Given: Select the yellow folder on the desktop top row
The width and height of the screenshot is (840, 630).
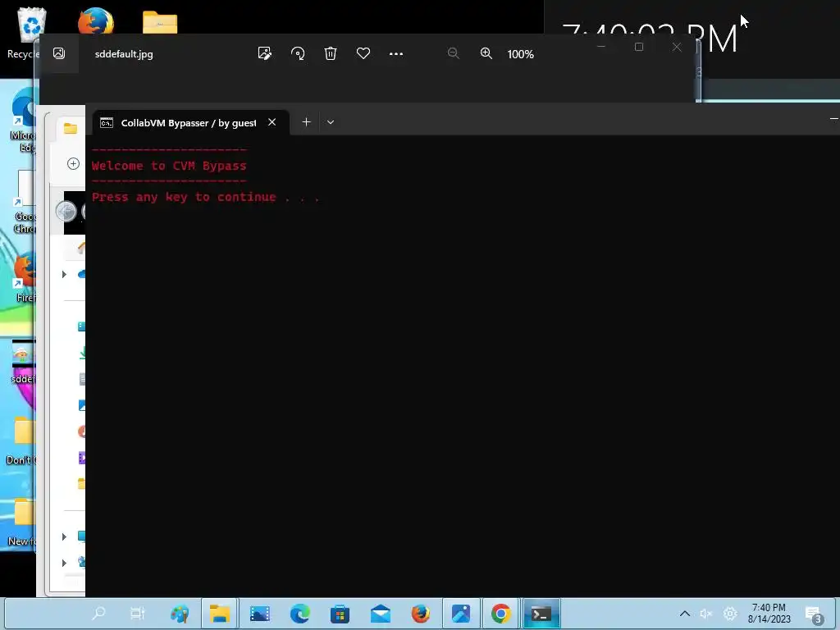Looking at the screenshot, I should (160, 22).
